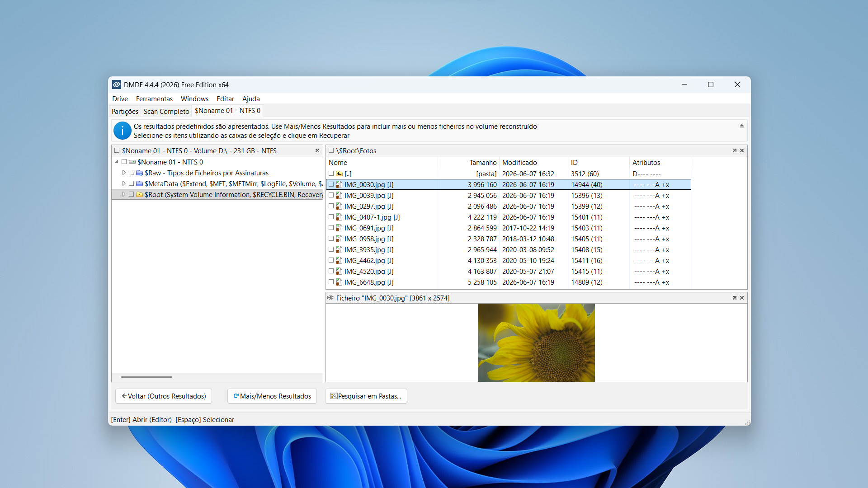This screenshot has width=868, height=488.
Task: Click the IMG_4520.jpg file icon
Action: [339, 271]
